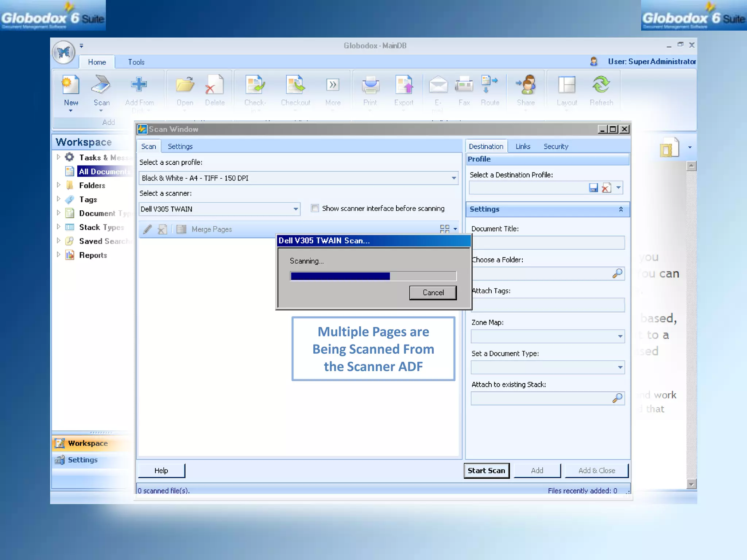Image resolution: width=747 pixels, height=560 pixels.
Task: Click the Scan ribbon icon
Action: tap(101, 85)
